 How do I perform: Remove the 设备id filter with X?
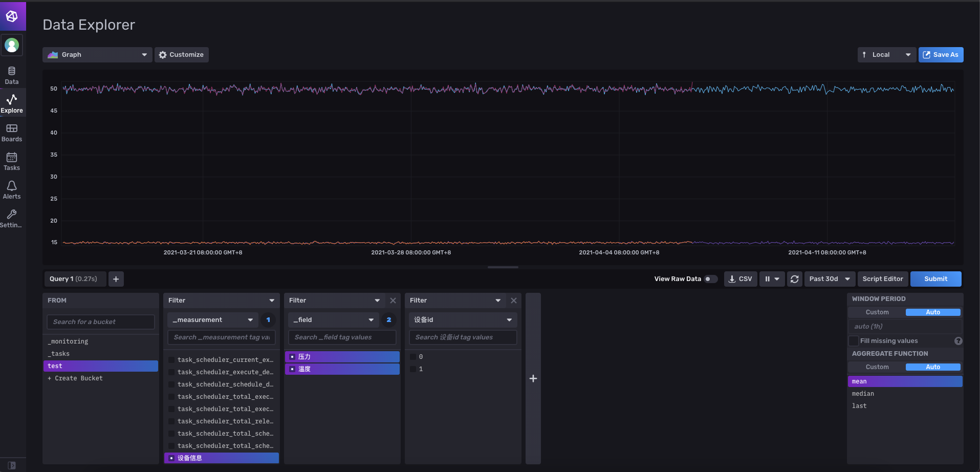coord(514,301)
